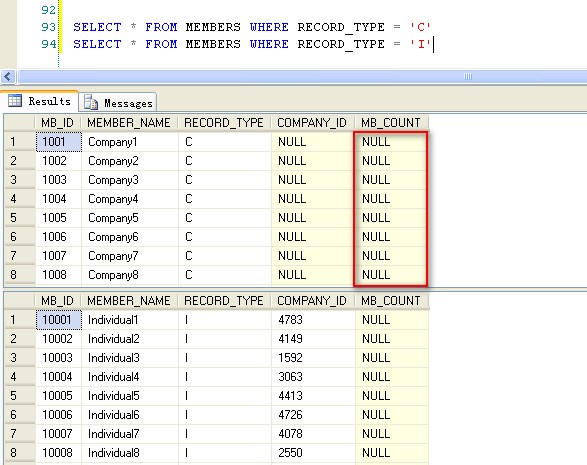Viewport: 587px width, 465px height.
Task: Click the Company4 cell
Action: coord(130,199)
